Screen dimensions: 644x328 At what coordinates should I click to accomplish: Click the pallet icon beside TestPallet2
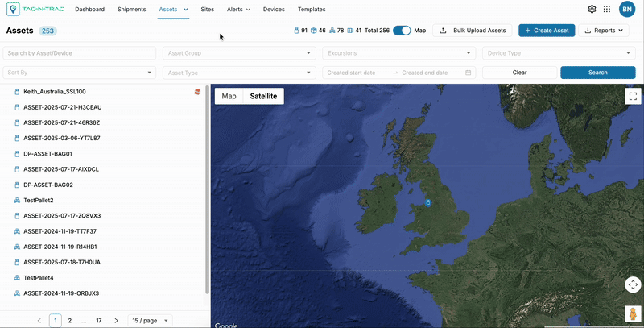click(17, 201)
